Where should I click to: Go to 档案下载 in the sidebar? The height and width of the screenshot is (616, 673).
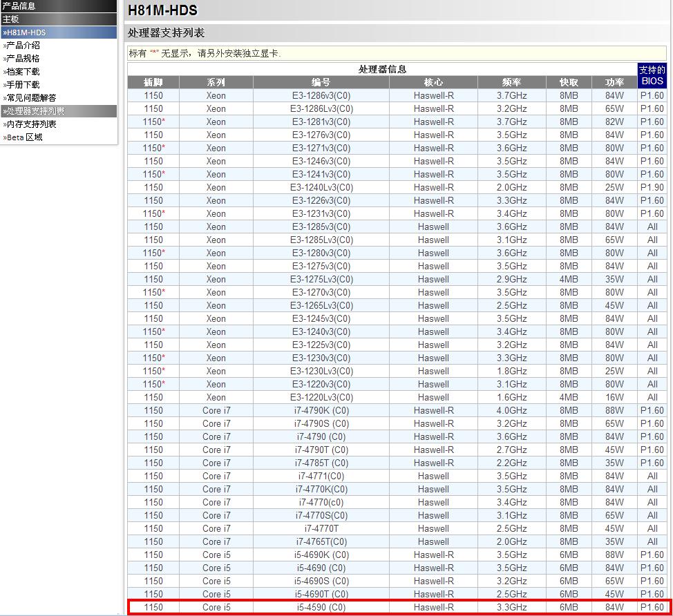point(23,72)
